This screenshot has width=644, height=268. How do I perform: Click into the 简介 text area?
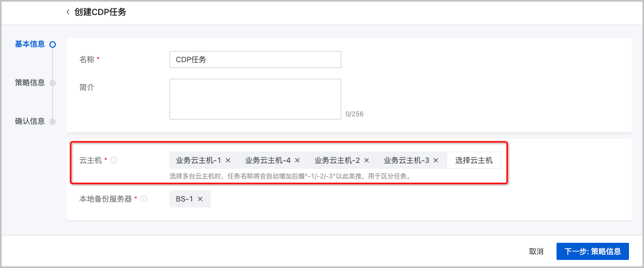255,99
